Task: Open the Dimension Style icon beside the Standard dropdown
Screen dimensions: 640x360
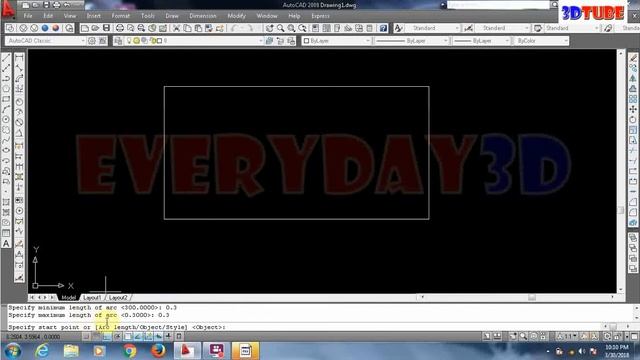Action: coord(469,28)
